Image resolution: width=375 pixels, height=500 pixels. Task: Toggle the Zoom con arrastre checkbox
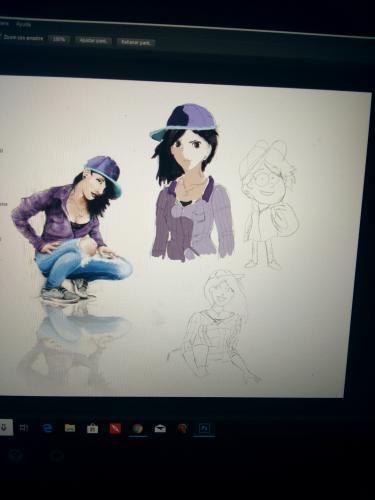[1, 36]
